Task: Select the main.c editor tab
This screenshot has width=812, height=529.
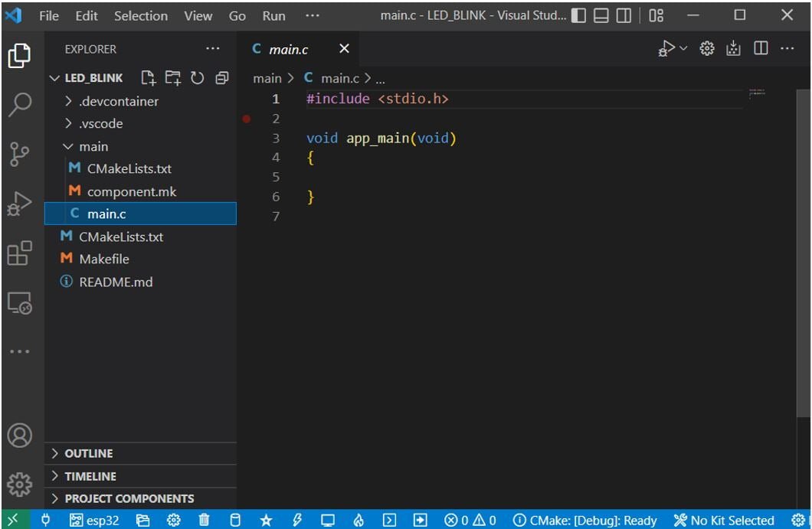Action: pyautogui.click(x=289, y=49)
